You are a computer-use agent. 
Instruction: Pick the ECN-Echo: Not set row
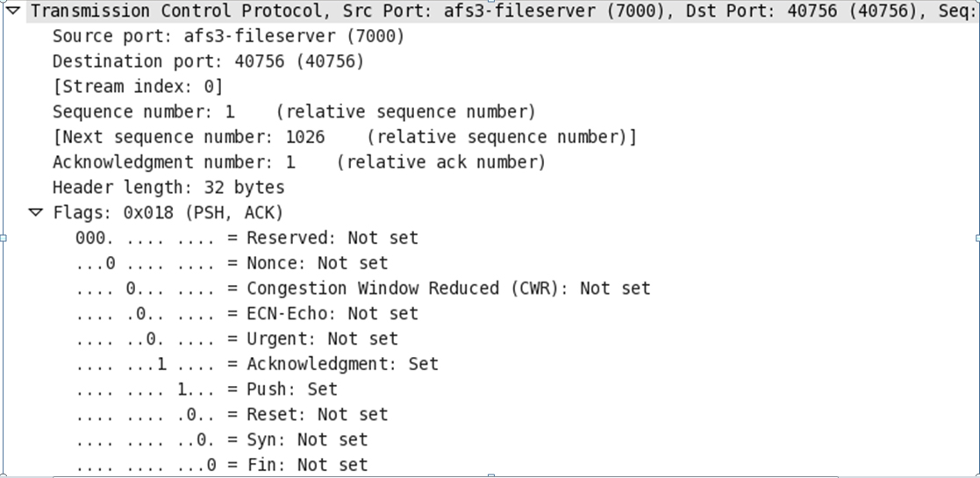click(247, 313)
